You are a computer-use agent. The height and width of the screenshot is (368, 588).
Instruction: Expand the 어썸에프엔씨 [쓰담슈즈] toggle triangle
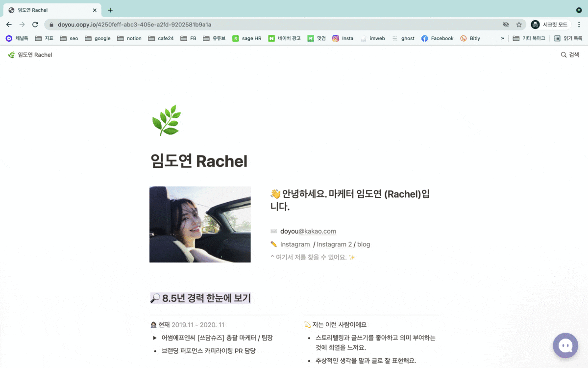[x=155, y=338]
